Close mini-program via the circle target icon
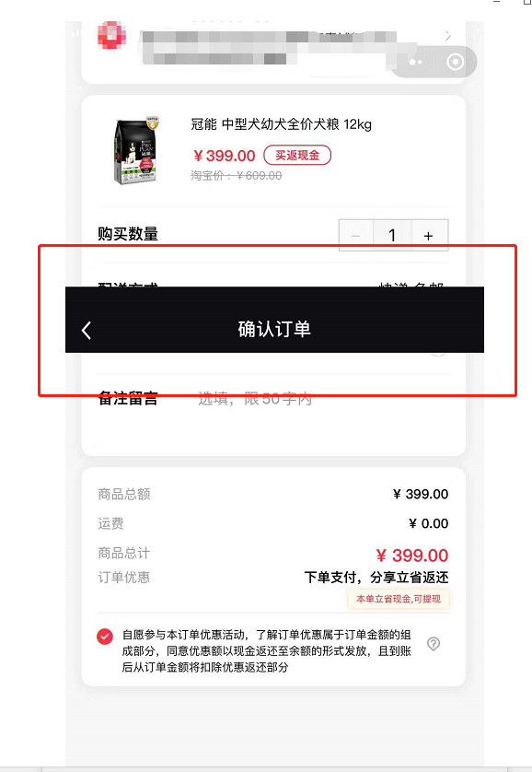The height and width of the screenshot is (772, 532). coord(455,62)
